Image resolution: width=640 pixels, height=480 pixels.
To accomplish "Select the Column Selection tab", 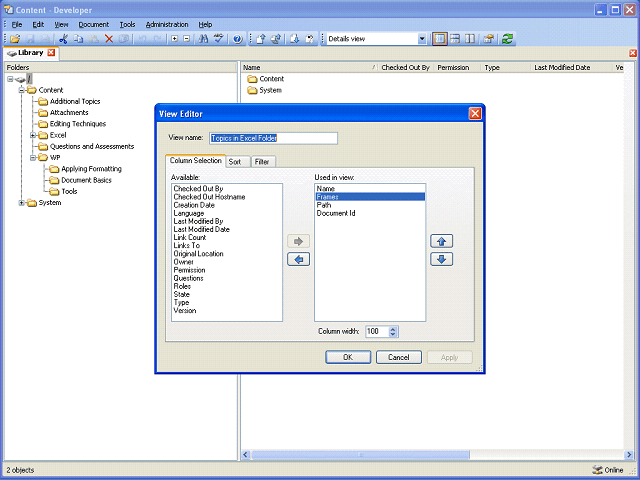I will [x=196, y=161].
